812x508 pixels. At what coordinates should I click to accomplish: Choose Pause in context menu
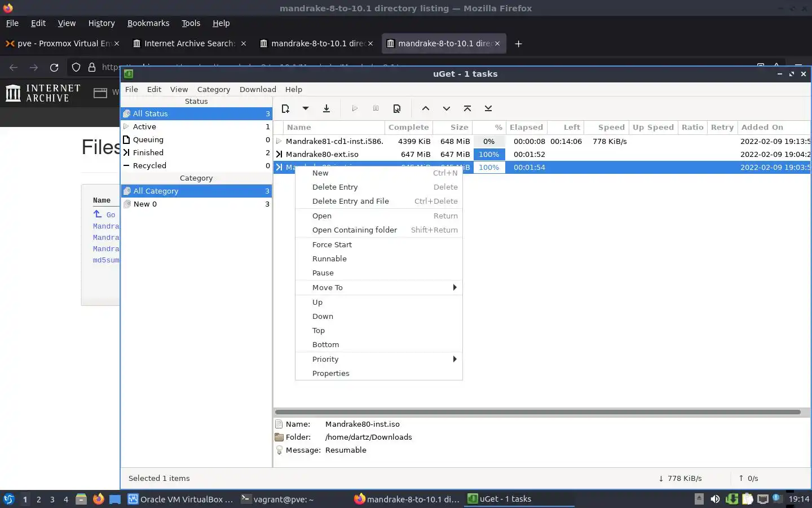pos(378,273)
